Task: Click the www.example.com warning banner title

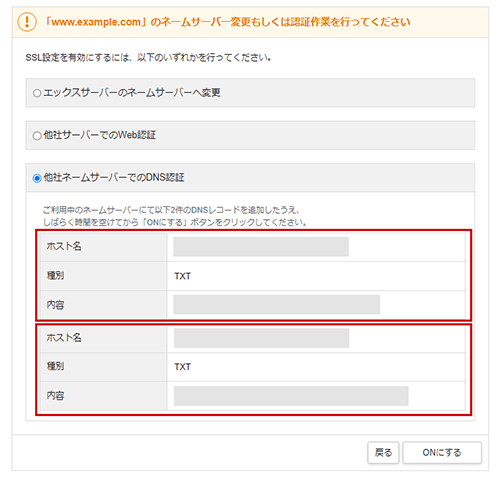Action: (227, 22)
